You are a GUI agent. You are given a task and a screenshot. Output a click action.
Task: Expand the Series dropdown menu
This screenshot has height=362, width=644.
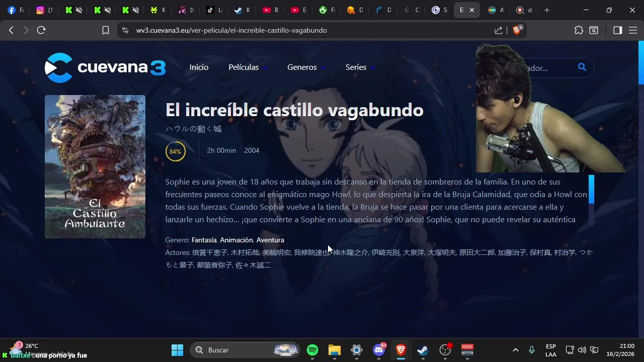click(360, 67)
